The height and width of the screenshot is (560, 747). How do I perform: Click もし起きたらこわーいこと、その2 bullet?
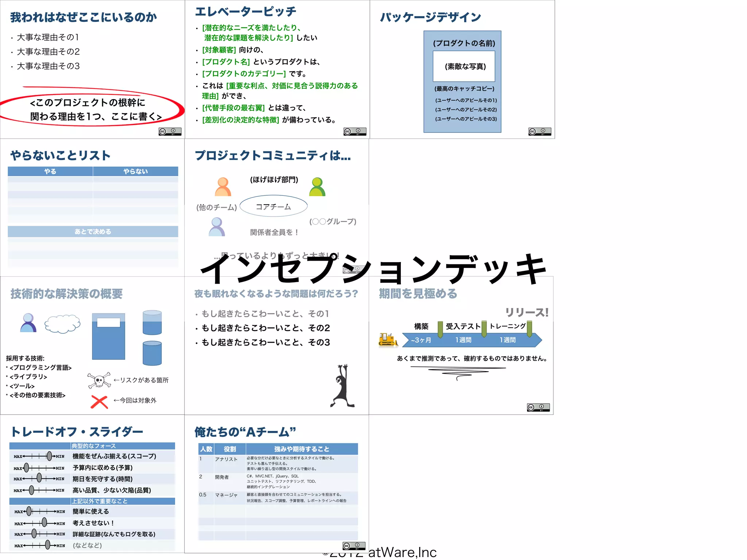[266, 328]
